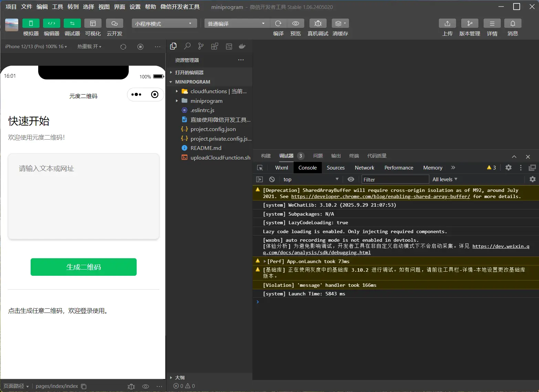Open the search icon in explorer sidebar
The height and width of the screenshot is (392, 539).
click(187, 46)
